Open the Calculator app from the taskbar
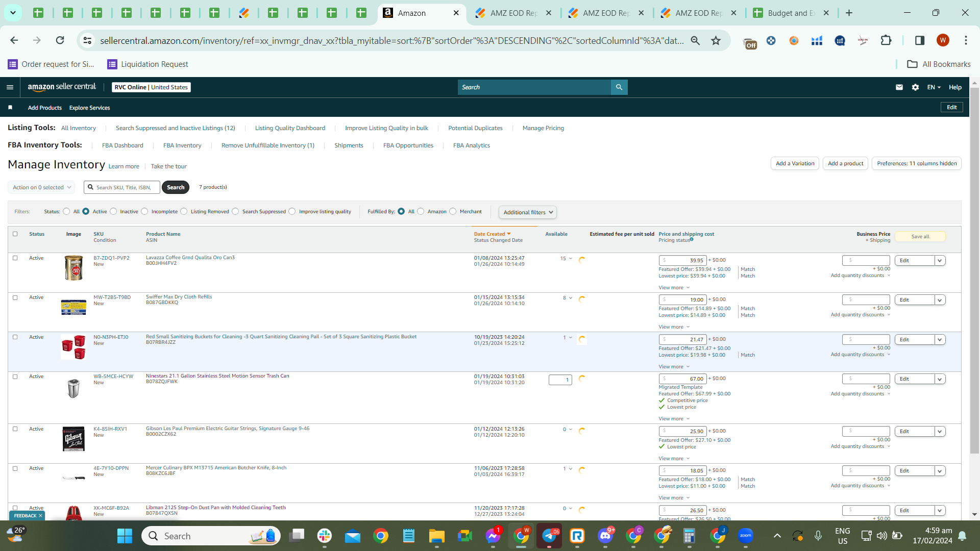Viewport: 980px width, 551px height. click(x=689, y=536)
